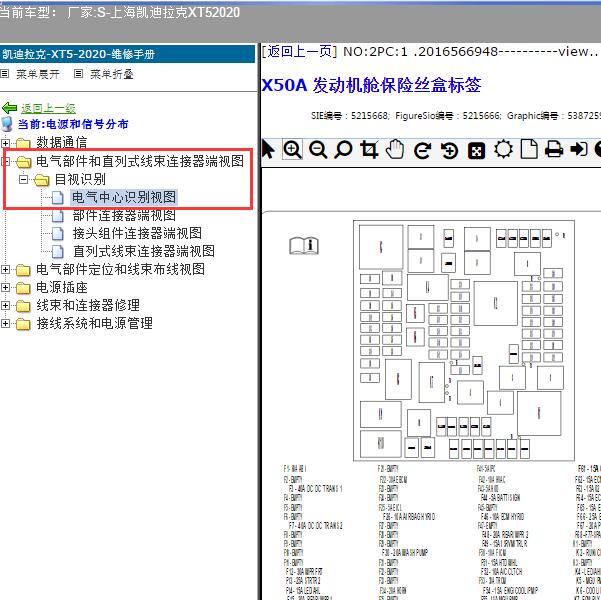Viewport: 601px width, 600px height.
Task: Open 直列式线束连接器端视图 page
Action: pos(144,252)
